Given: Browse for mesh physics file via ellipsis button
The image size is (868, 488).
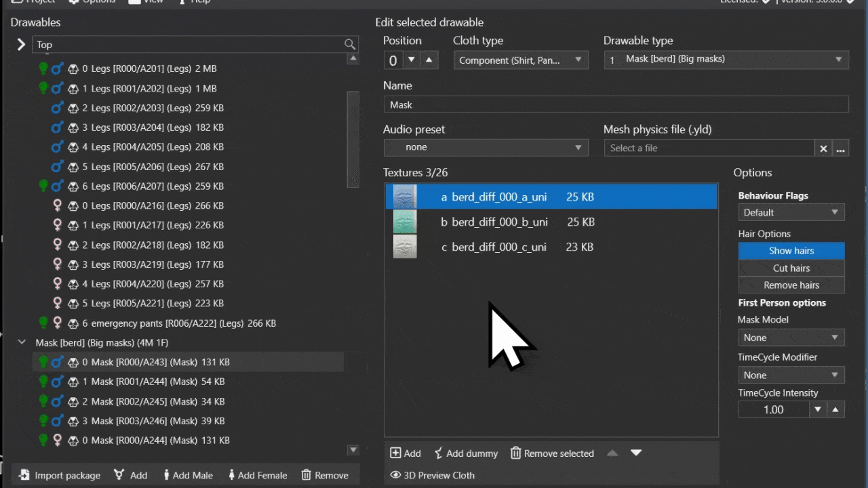Looking at the screenshot, I should [841, 148].
